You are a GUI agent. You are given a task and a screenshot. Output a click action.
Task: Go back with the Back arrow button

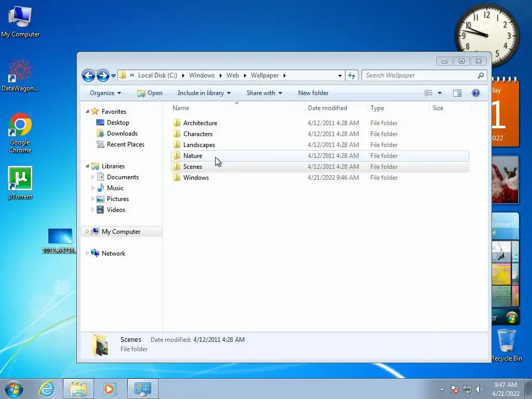88,75
